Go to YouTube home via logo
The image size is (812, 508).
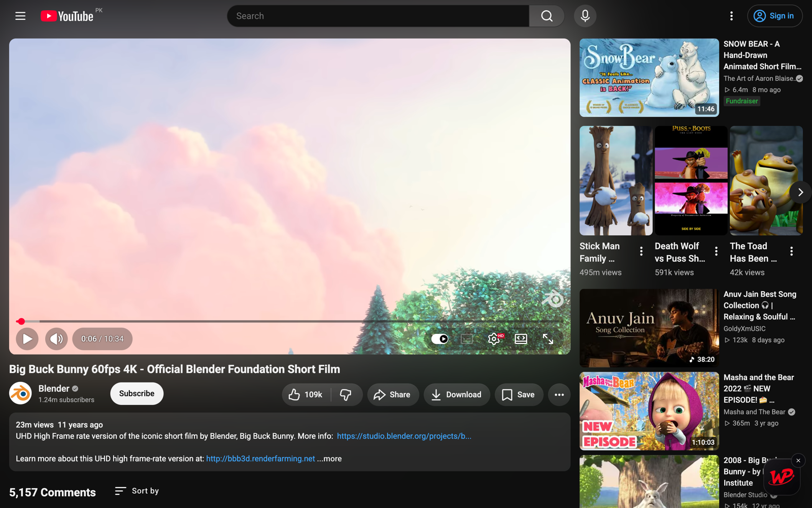click(67, 16)
